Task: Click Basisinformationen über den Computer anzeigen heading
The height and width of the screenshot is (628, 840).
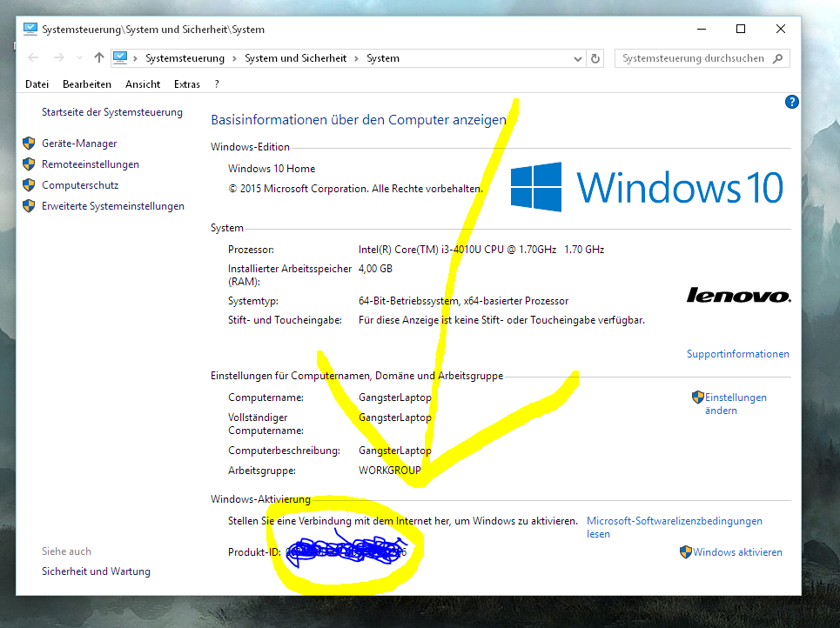Action: click(359, 120)
